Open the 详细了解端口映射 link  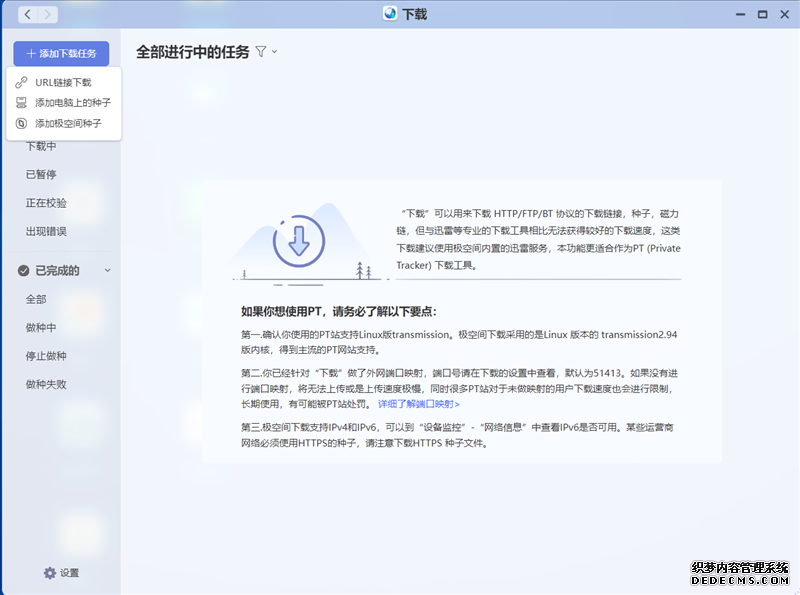tap(418, 404)
